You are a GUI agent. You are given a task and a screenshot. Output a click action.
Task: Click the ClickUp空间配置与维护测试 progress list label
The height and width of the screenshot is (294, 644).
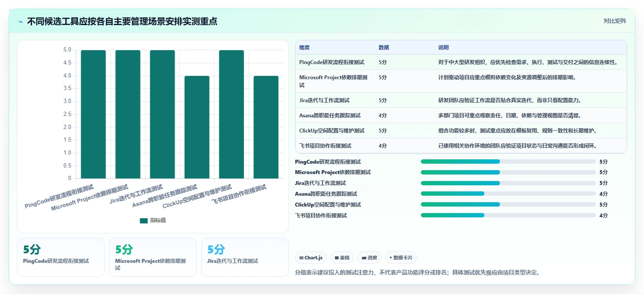tap(328, 204)
